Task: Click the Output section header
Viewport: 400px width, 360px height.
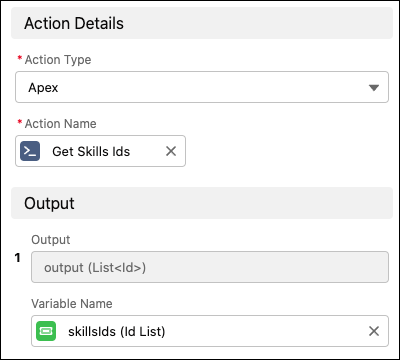Action: click(x=202, y=203)
